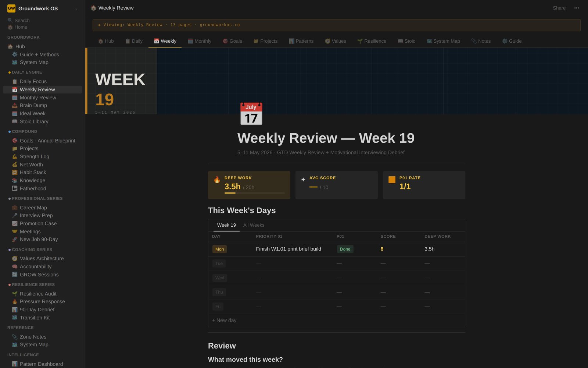Click the New Job 90-Day rocket icon

click(x=15, y=239)
